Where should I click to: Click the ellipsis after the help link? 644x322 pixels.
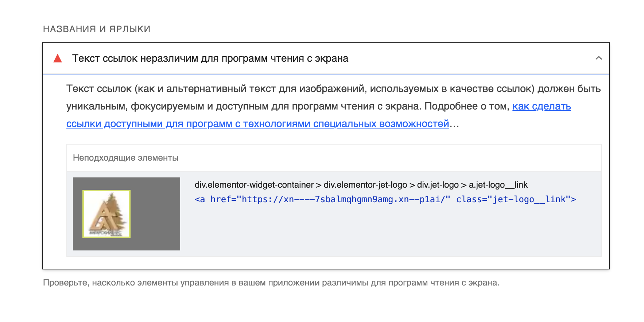coord(454,124)
